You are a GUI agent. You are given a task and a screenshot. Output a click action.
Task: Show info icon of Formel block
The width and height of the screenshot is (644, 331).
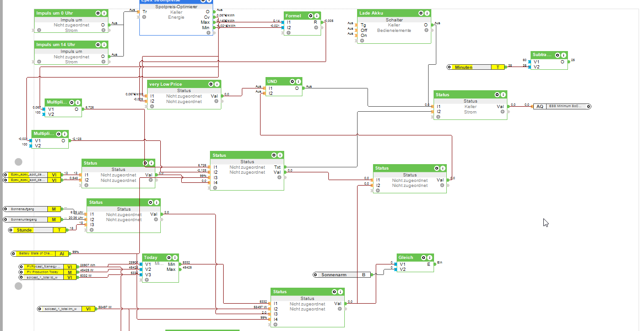coord(317,16)
